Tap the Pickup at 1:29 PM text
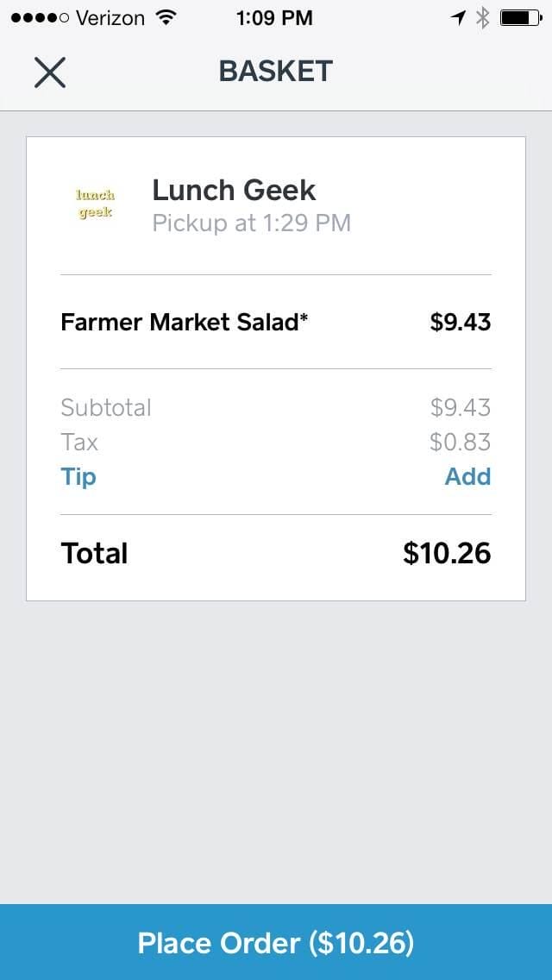The image size is (552, 980). click(251, 223)
